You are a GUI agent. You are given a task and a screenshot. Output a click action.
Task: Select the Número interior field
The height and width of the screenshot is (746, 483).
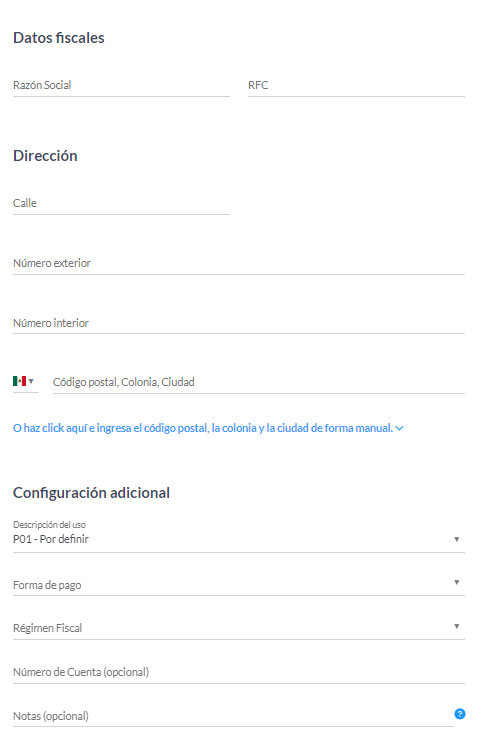pos(239,323)
